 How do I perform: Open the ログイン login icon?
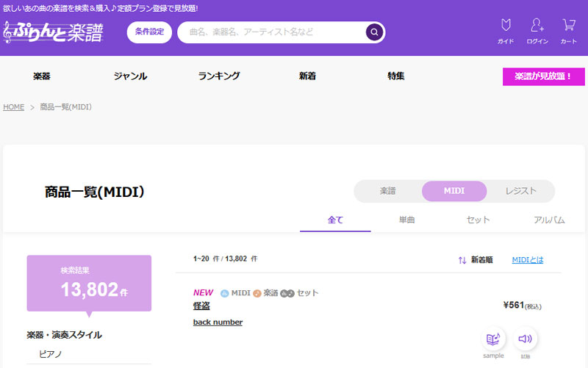click(537, 32)
